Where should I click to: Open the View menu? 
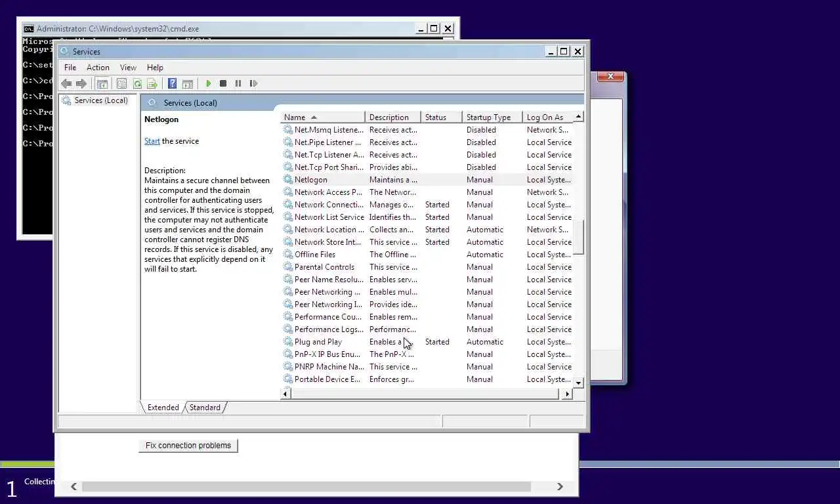coord(128,68)
